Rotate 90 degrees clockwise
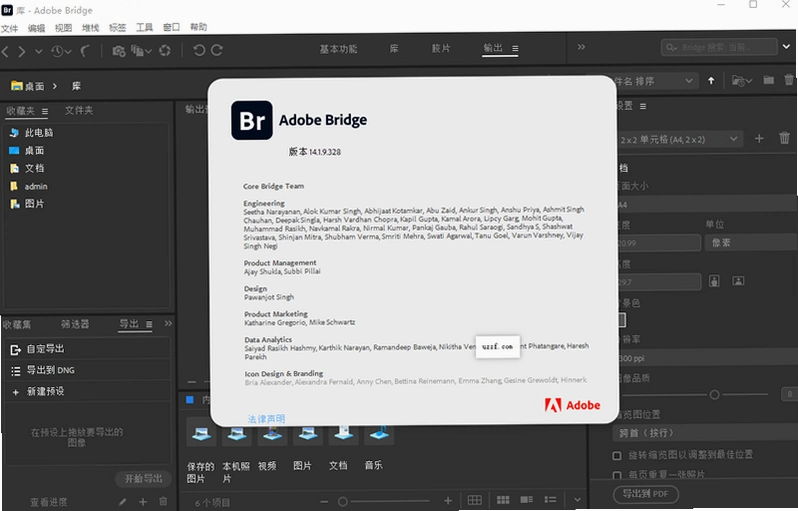Viewport: 798px width, 511px height. (217, 50)
